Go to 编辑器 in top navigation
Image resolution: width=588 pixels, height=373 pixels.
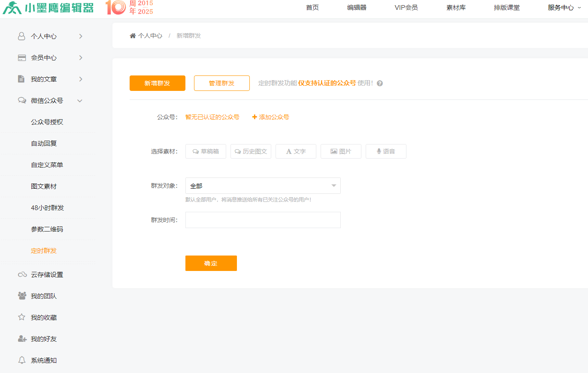pyautogui.click(x=357, y=8)
